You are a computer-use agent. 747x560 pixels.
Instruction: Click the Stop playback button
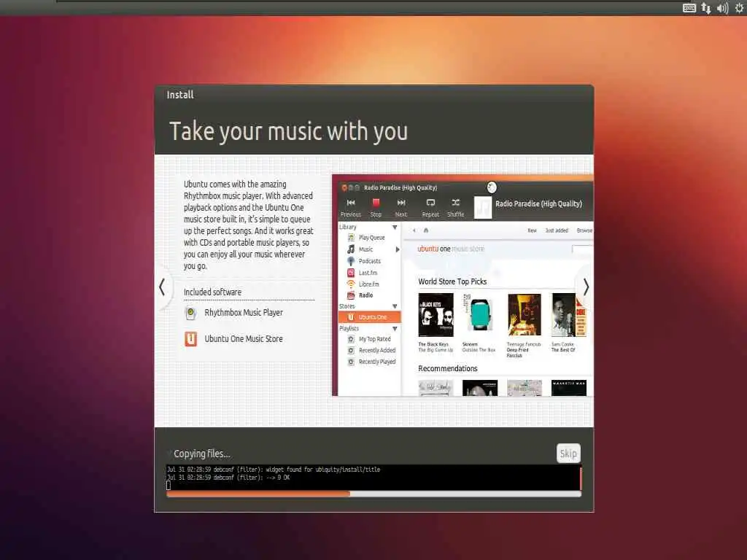pos(376,207)
